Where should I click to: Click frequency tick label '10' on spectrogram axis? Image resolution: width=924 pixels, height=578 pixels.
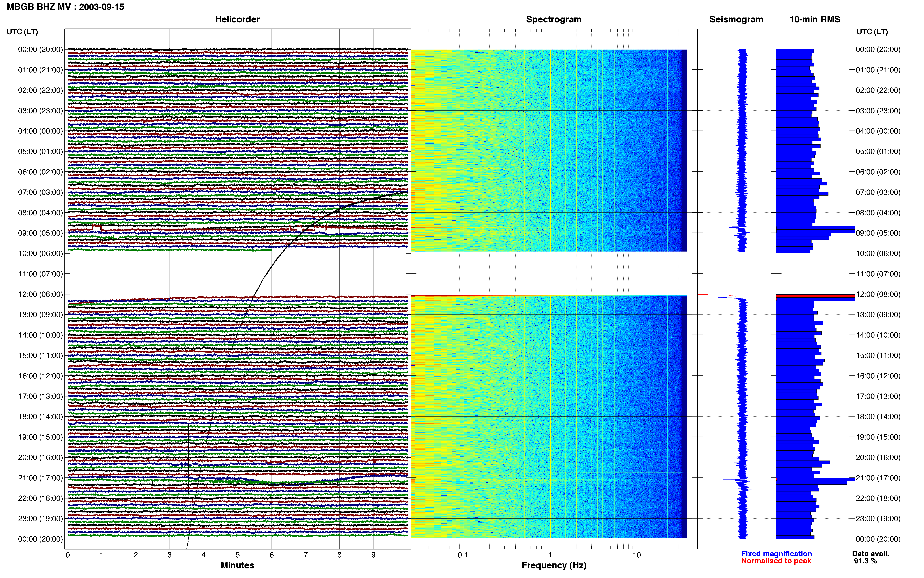pos(637,555)
